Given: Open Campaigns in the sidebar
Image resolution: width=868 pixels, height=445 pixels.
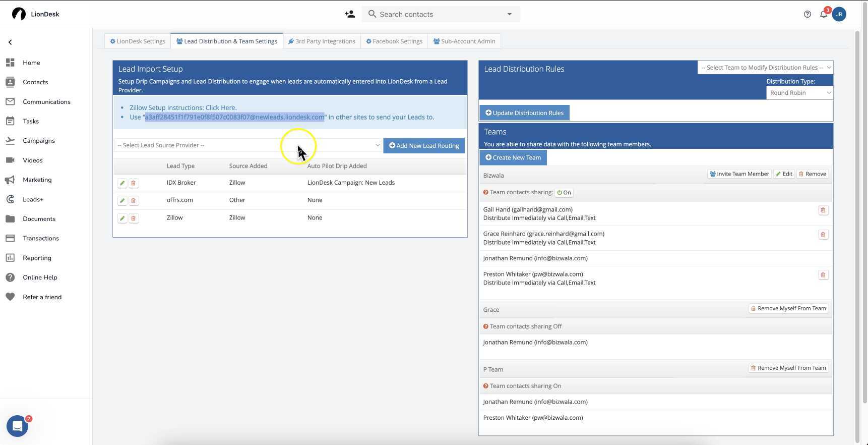Looking at the screenshot, I should 39,141.
